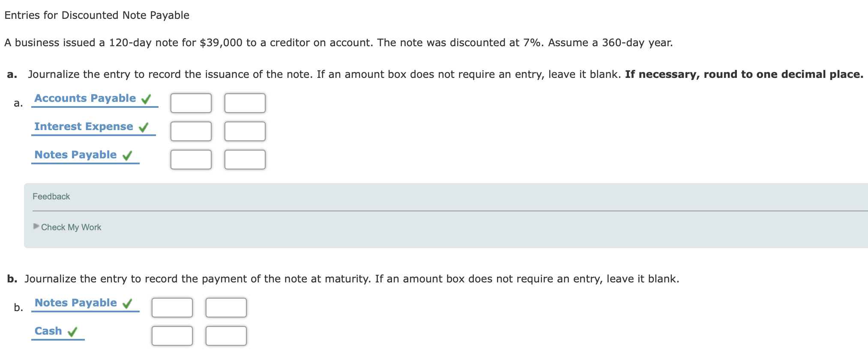The width and height of the screenshot is (868, 356).
Task: Open the Notes Payable selector in part a
Action: pyautogui.click(x=76, y=154)
